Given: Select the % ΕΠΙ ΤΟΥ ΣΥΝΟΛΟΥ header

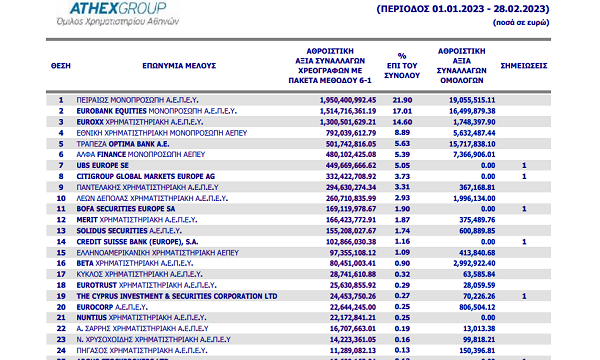Looking at the screenshot, I should (402, 66).
